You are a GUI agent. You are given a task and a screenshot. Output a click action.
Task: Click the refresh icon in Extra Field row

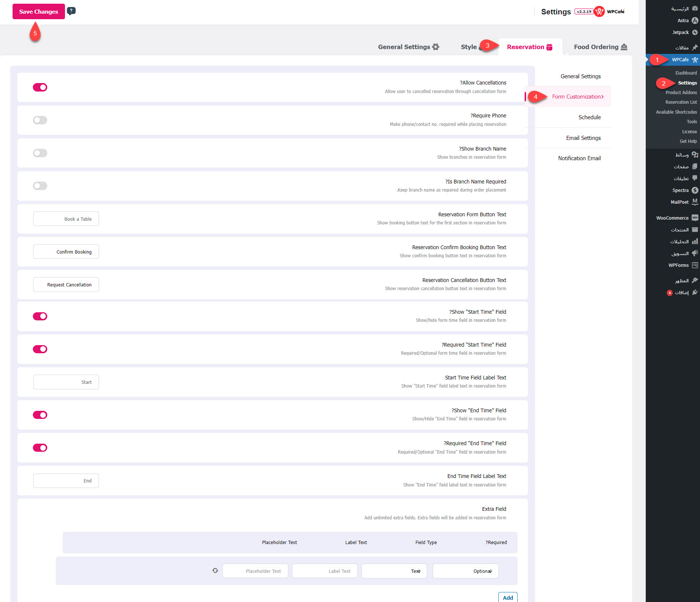215,571
